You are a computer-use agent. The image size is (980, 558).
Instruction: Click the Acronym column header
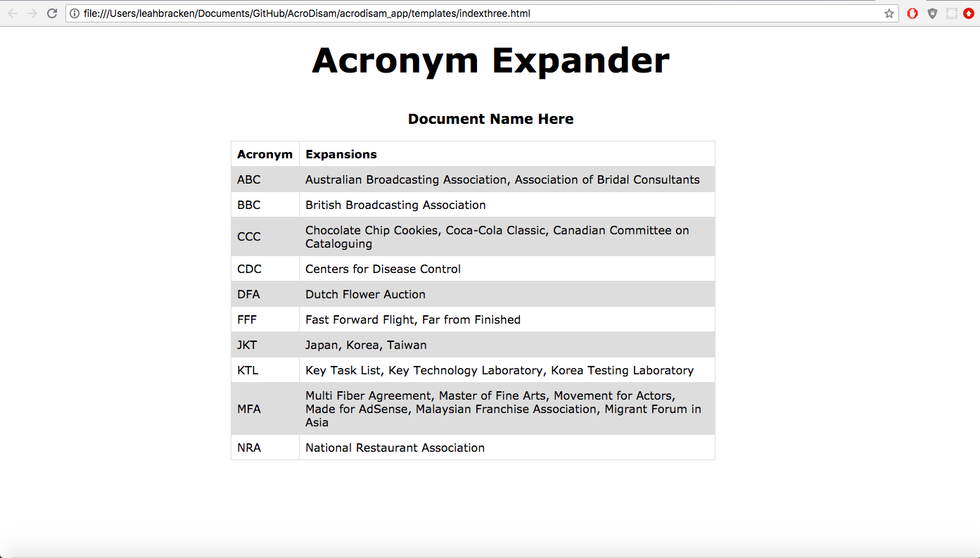(x=265, y=154)
